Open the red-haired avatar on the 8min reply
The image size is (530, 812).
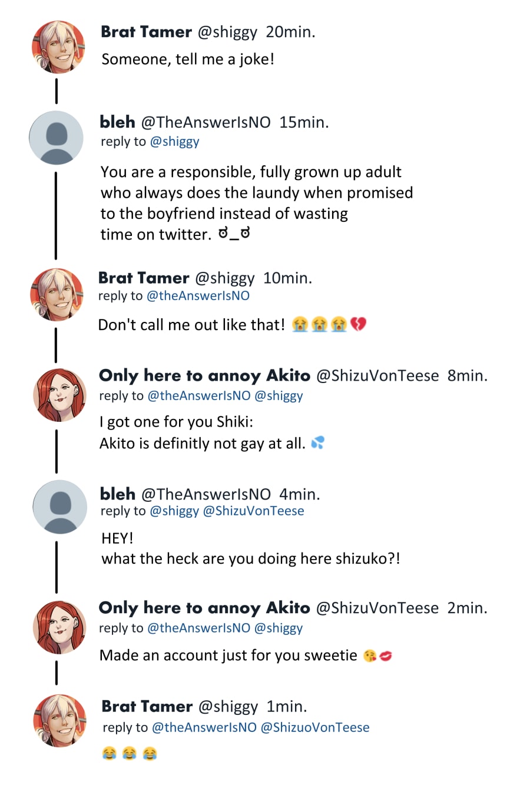(x=59, y=395)
